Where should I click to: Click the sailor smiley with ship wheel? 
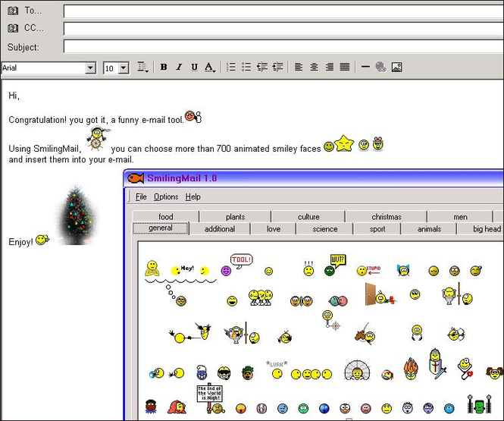pyautogui.click(x=97, y=138)
